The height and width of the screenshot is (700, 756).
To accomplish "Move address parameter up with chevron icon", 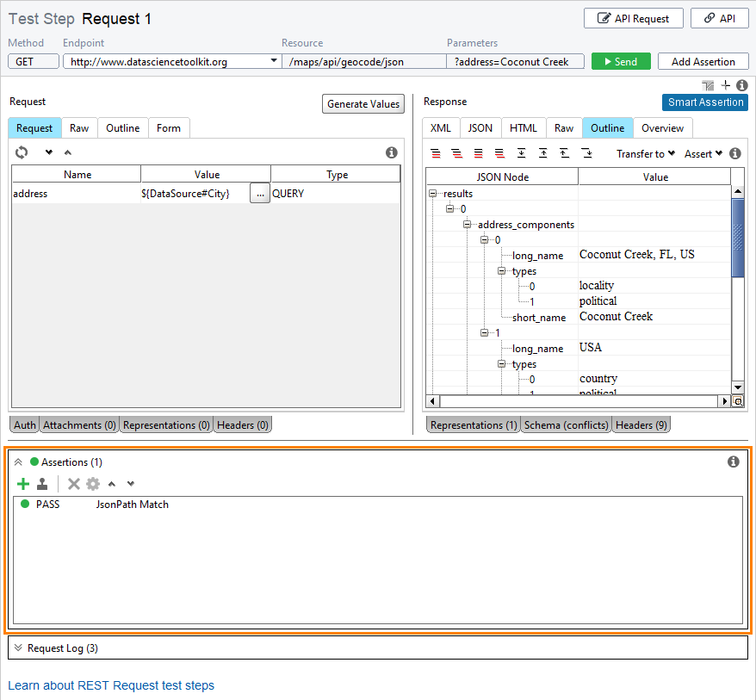I will [x=68, y=152].
